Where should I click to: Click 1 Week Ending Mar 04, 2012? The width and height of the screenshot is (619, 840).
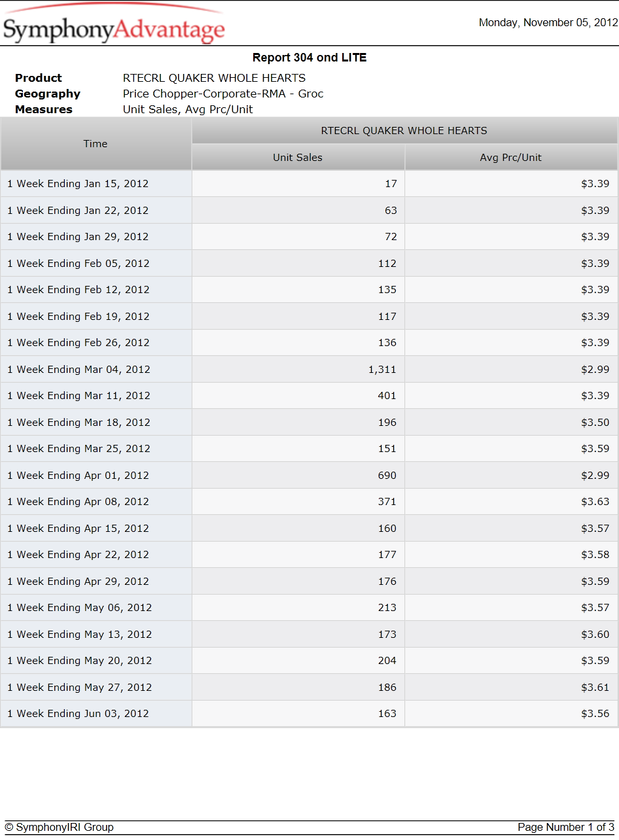point(79,370)
